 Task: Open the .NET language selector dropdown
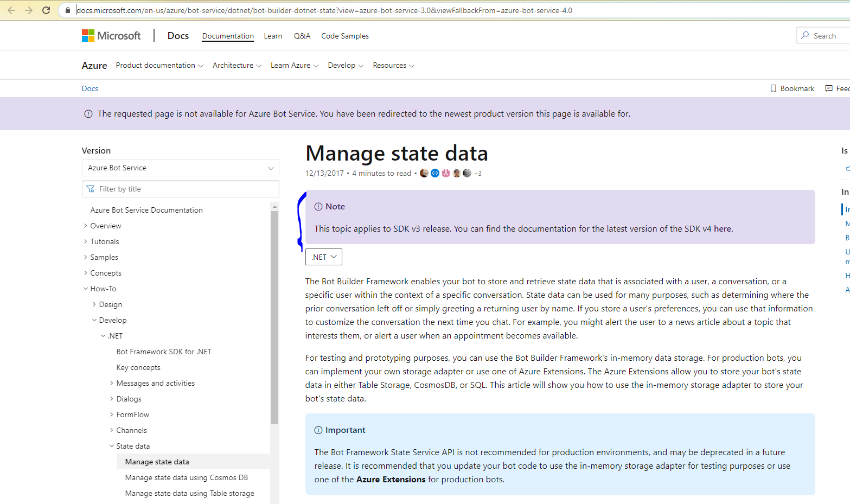click(323, 257)
